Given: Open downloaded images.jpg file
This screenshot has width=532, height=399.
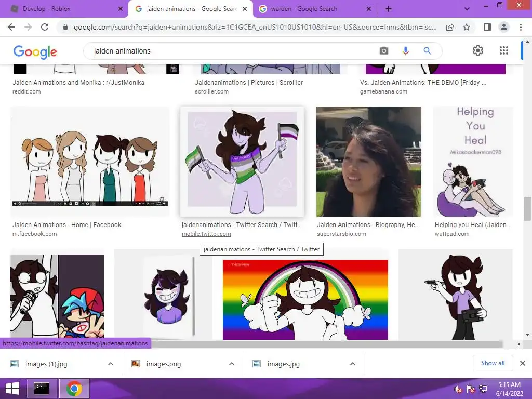Looking at the screenshot, I should tap(283, 364).
